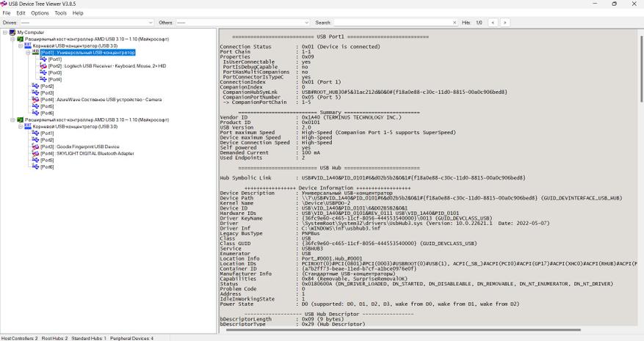Open the Edit menu
Image resolution: width=644 pixels, height=341 pixels.
point(21,13)
